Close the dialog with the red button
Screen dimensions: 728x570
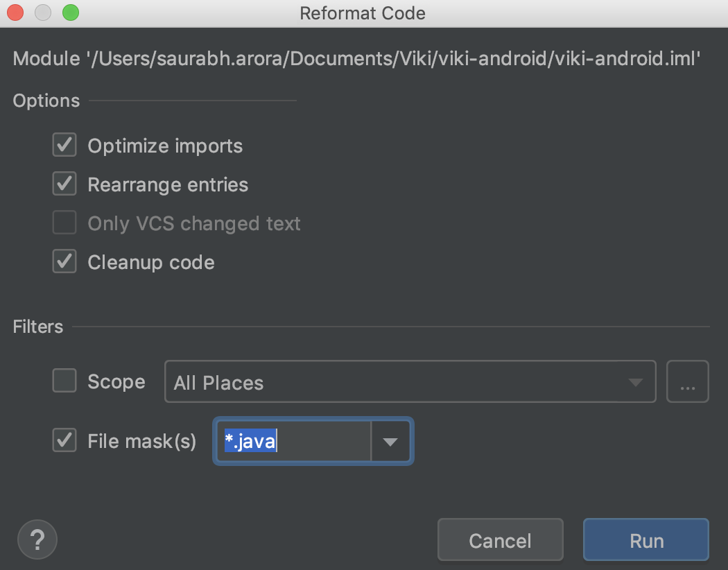point(15,12)
